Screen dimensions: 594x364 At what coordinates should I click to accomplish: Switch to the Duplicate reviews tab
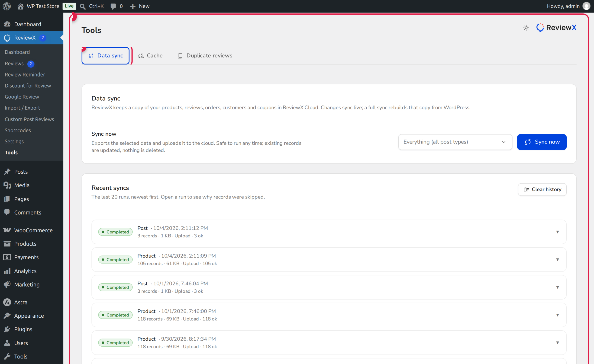205,56
